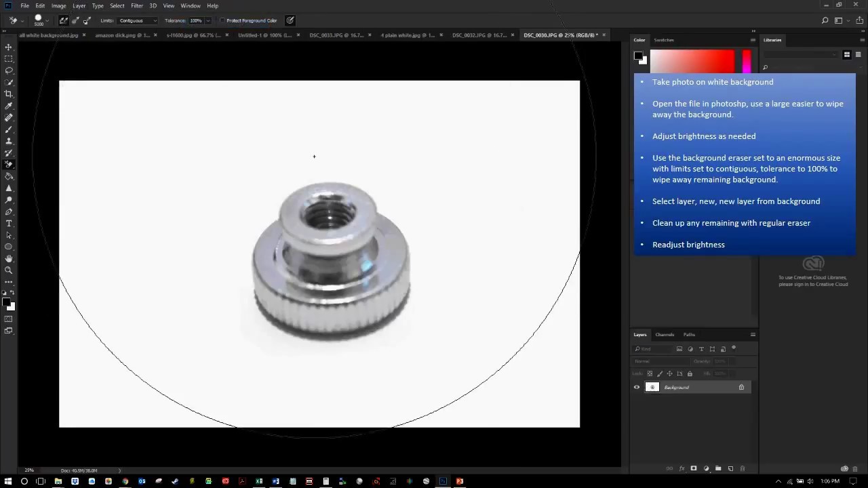Select the Background Eraser tool in toolbox
The width and height of the screenshot is (868, 488).
click(9, 165)
